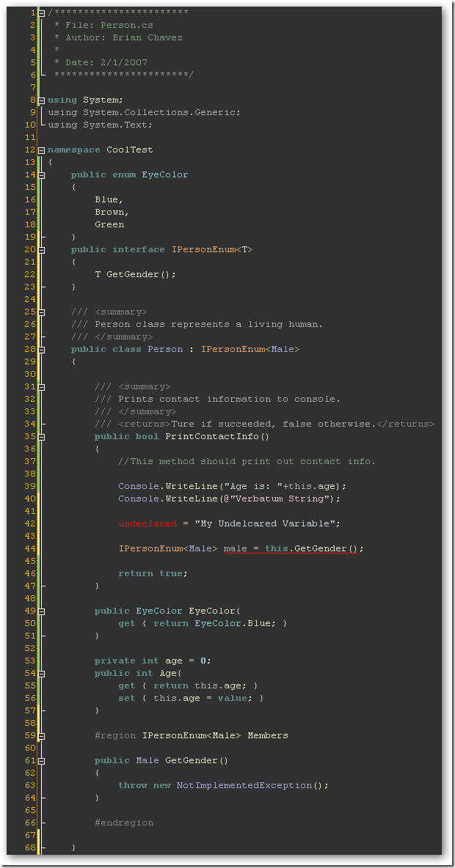Click the private int age field
This screenshot has height=868, width=455.
tap(153, 661)
